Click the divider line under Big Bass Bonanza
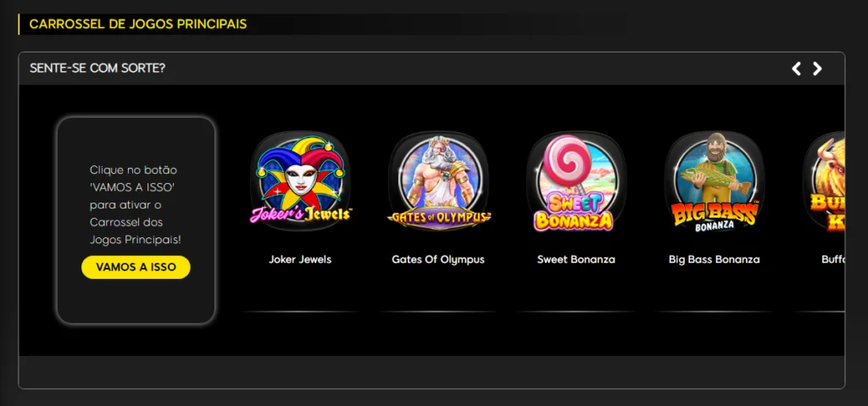 click(714, 312)
